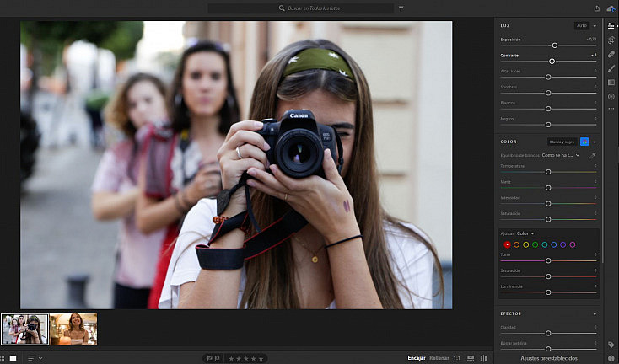Click the share icon at top right
Viewport: 619px width, 364px height.
click(x=597, y=8)
